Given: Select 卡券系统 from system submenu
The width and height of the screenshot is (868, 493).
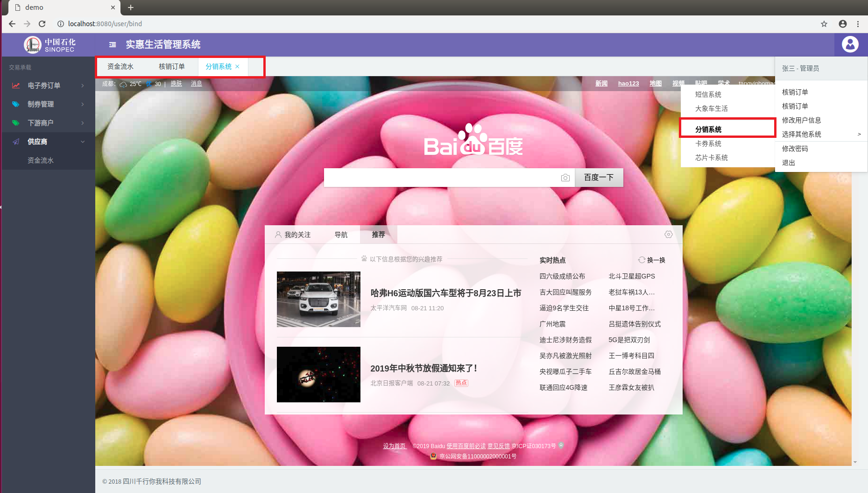Looking at the screenshot, I should pyautogui.click(x=708, y=143).
